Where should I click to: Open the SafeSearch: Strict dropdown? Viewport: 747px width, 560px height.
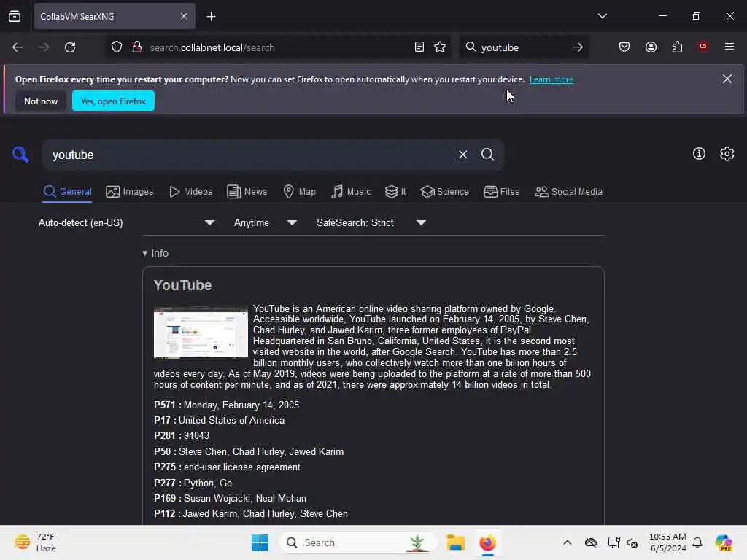371,222
